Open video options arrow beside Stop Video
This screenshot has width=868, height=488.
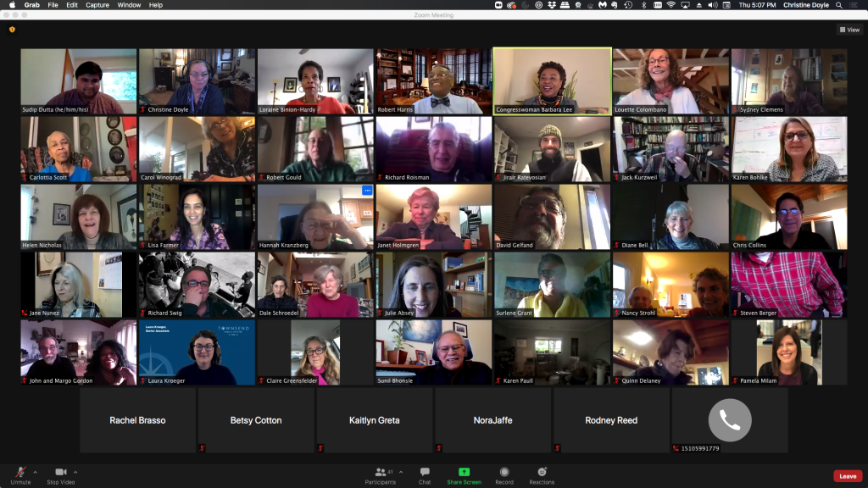pos(75,472)
